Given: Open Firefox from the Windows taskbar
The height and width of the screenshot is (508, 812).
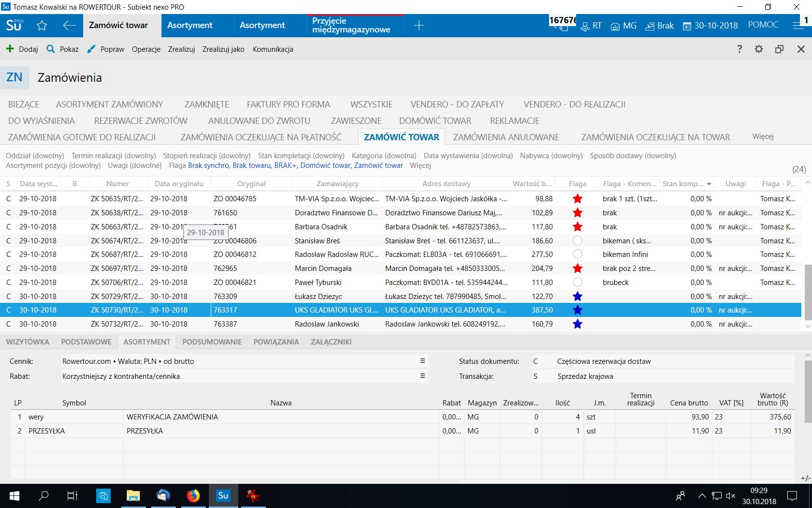Looking at the screenshot, I should 193,495.
